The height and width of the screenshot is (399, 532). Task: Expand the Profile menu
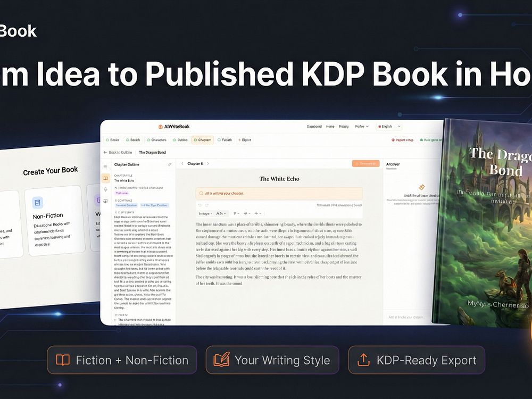362,127
